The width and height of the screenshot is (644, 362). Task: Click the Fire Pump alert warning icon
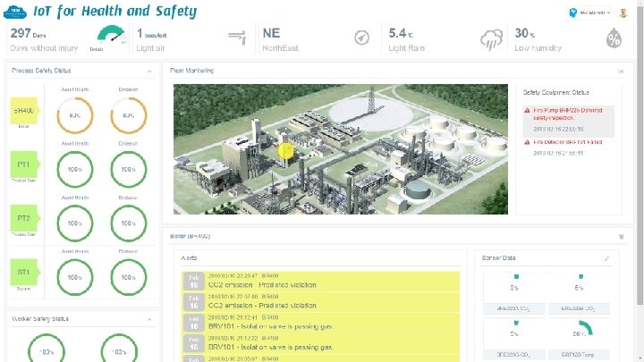(x=527, y=111)
